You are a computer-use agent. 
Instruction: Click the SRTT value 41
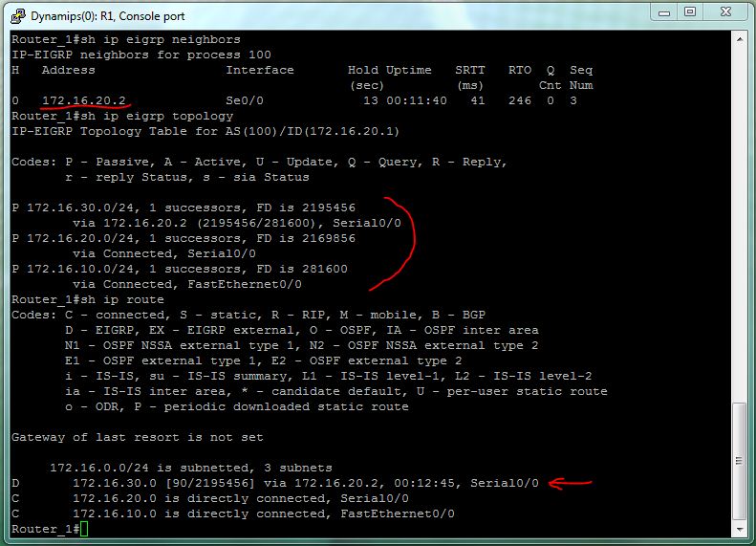coord(477,100)
